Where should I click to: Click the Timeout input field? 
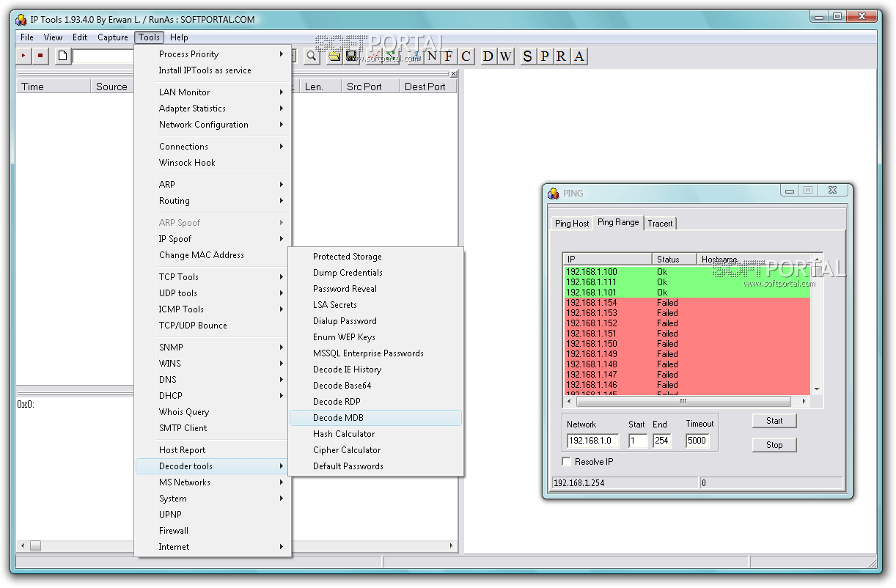click(x=697, y=441)
